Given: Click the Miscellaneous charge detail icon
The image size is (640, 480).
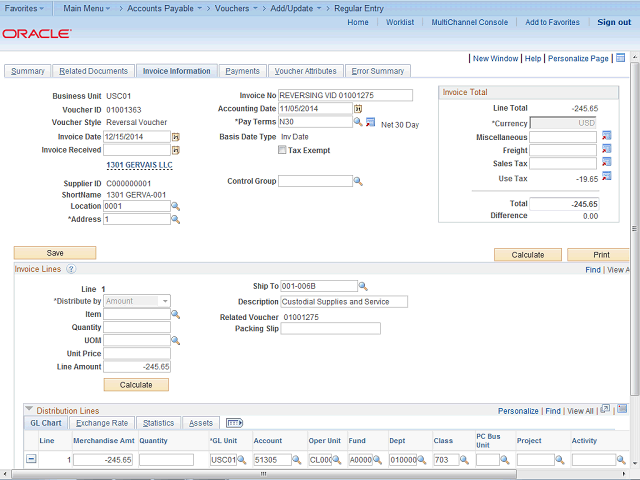Looking at the screenshot, I should click(606, 137).
